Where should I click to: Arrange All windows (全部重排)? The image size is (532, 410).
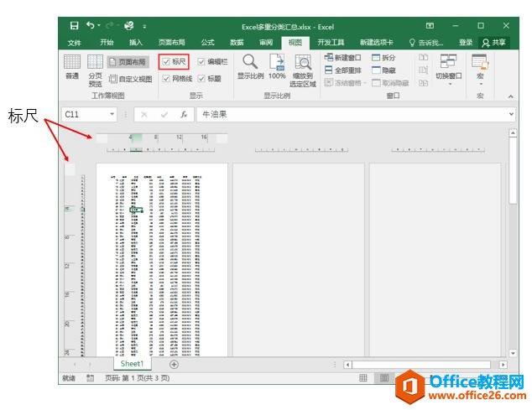tap(342, 70)
